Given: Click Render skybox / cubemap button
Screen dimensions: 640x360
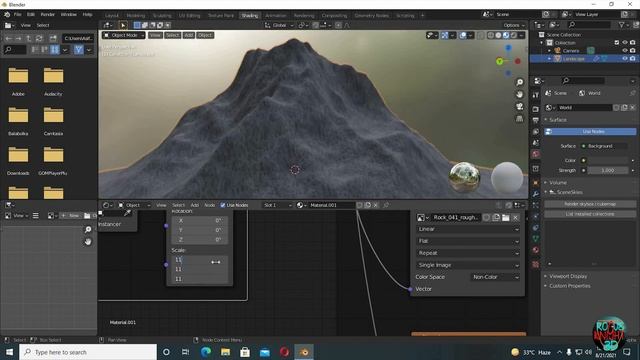Looking at the screenshot, I should tap(590, 204).
